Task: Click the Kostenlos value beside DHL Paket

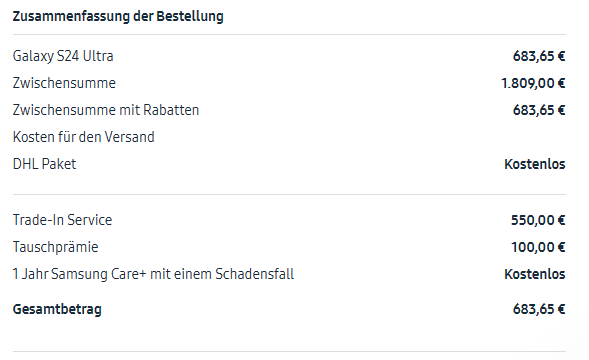Action: pyautogui.click(x=535, y=164)
